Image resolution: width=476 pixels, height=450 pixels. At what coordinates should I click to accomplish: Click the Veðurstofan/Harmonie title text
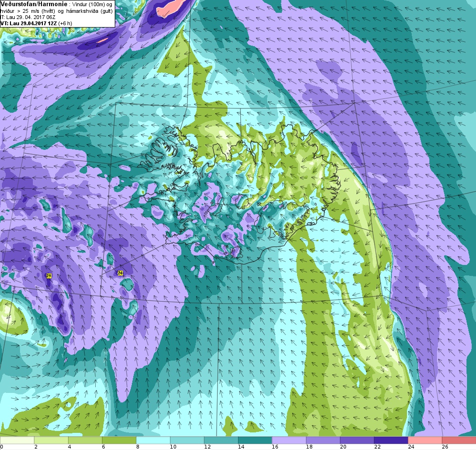click(x=34, y=4)
